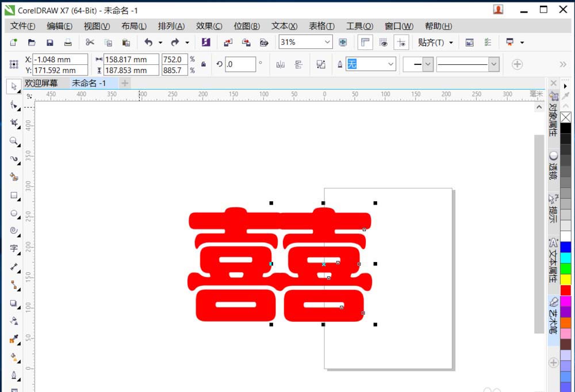Open the Welcome screen toolbar icon
The image size is (575, 392).
click(470, 42)
